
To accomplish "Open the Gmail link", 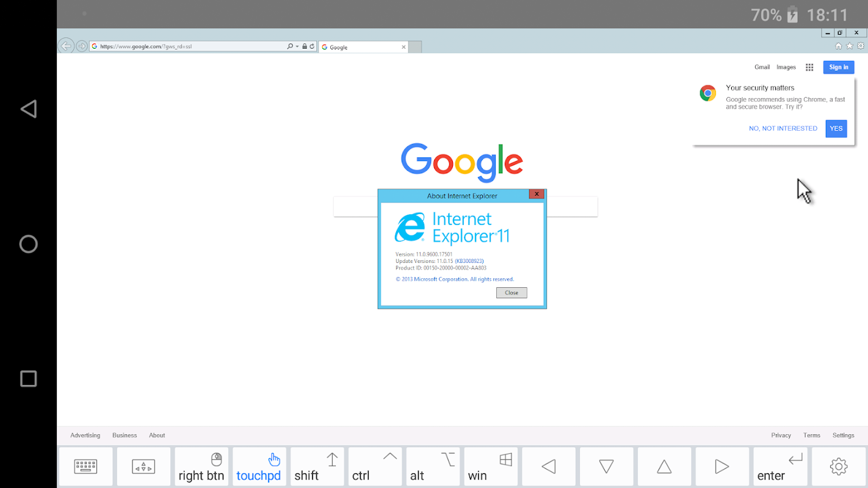I will (762, 67).
